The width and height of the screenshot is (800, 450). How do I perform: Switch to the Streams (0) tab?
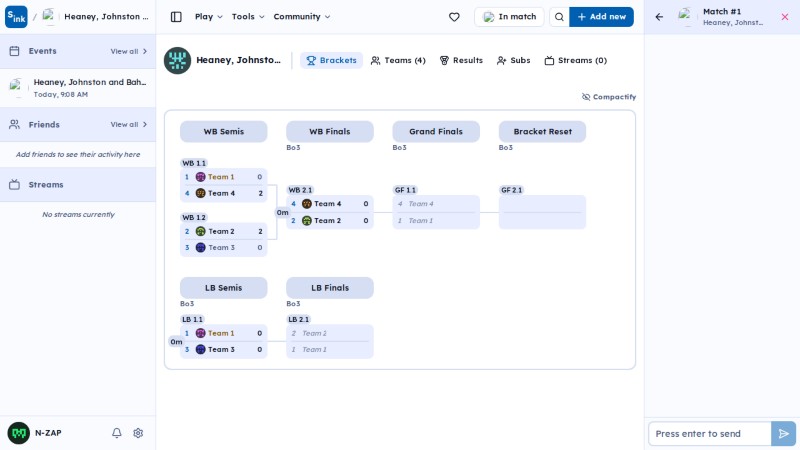[576, 60]
